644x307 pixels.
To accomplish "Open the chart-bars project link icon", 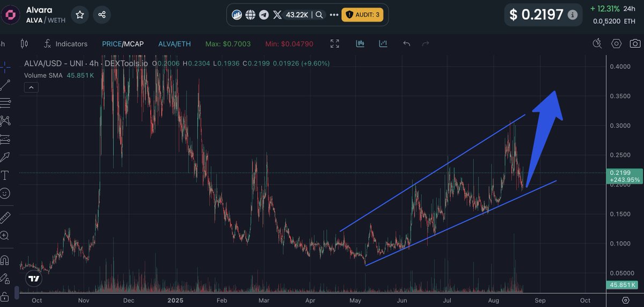I will pyautogui.click(x=237, y=15).
